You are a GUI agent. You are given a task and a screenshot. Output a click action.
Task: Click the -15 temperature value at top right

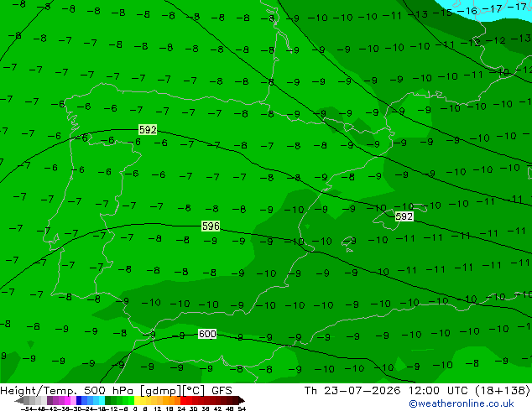(442, 13)
